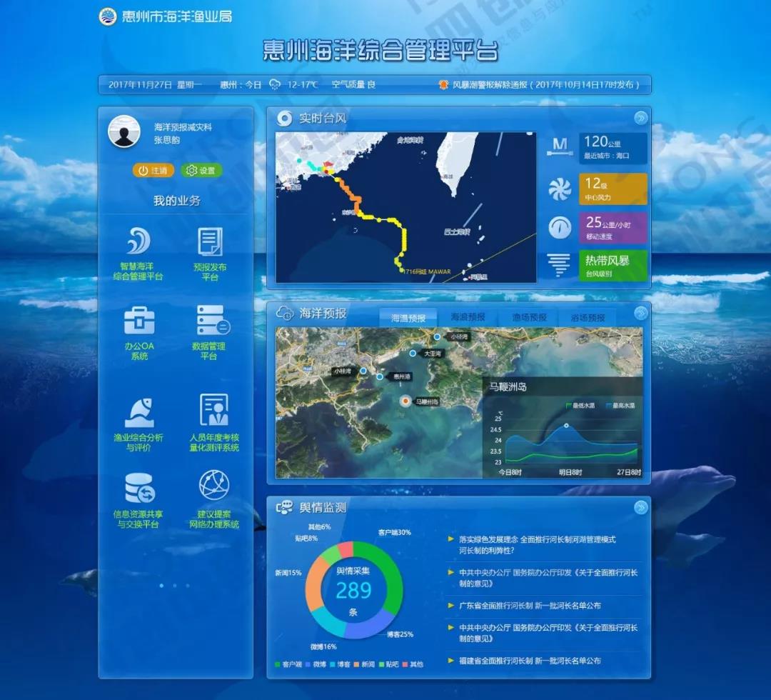Click the 注销 logout button
Screen dimensions: 771x700
(153, 171)
